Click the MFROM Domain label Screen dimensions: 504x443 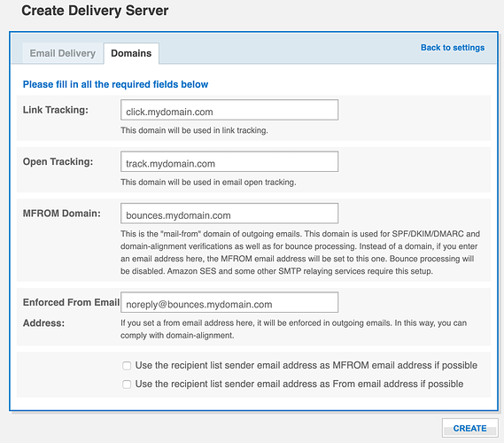[62, 214]
